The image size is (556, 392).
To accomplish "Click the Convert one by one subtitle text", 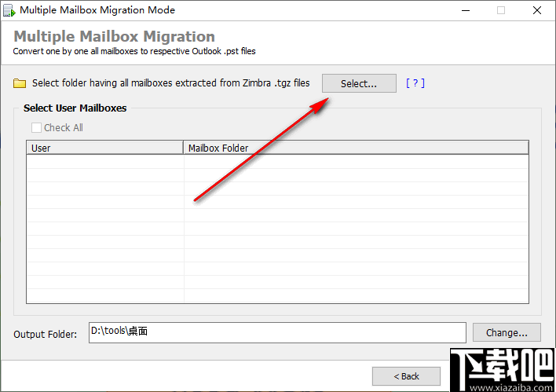I will (134, 51).
